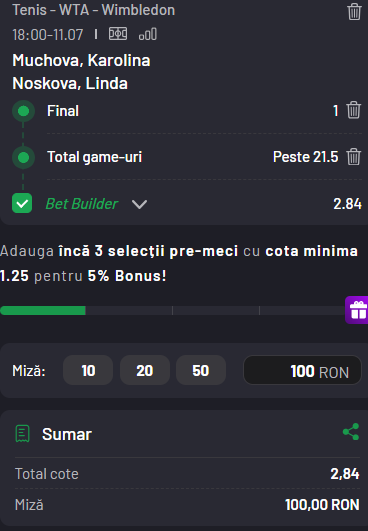Click the Sumar receipt icon
Viewport: 368px width, 531px height.
(x=23, y=434)
